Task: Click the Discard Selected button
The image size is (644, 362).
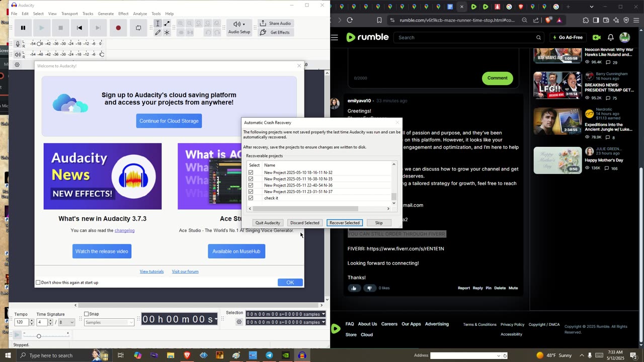Action: coord(304,223)
